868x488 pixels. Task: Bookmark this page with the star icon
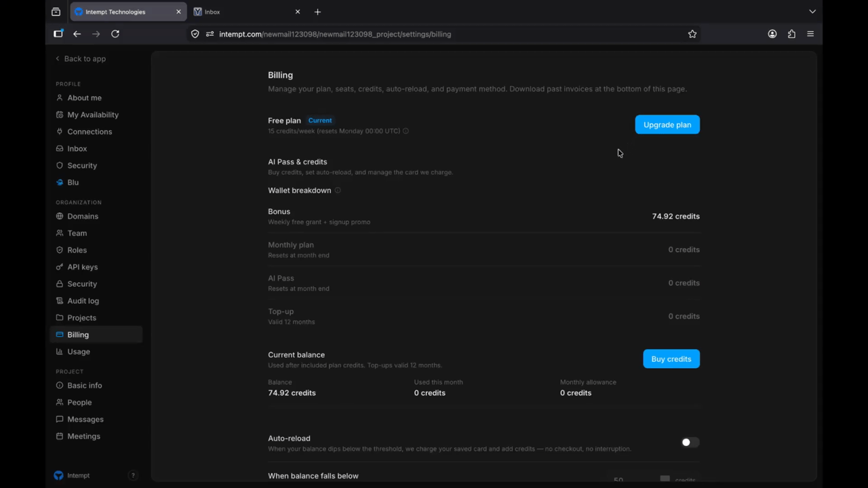tap(692, 34)
